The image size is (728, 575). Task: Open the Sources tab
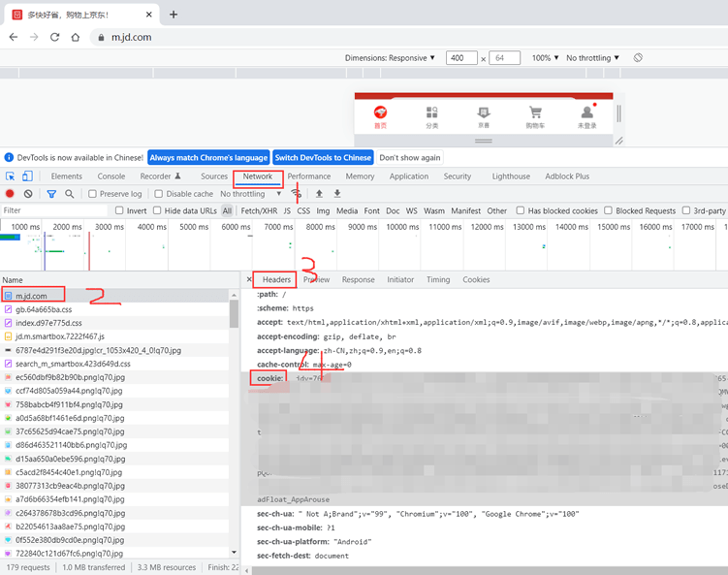214,176
